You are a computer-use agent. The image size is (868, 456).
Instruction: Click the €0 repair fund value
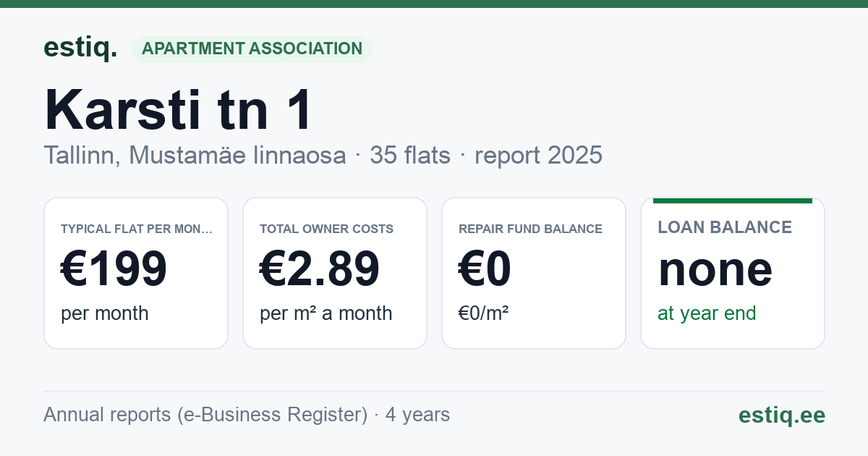pyautogui.click(x=485, y=269)
